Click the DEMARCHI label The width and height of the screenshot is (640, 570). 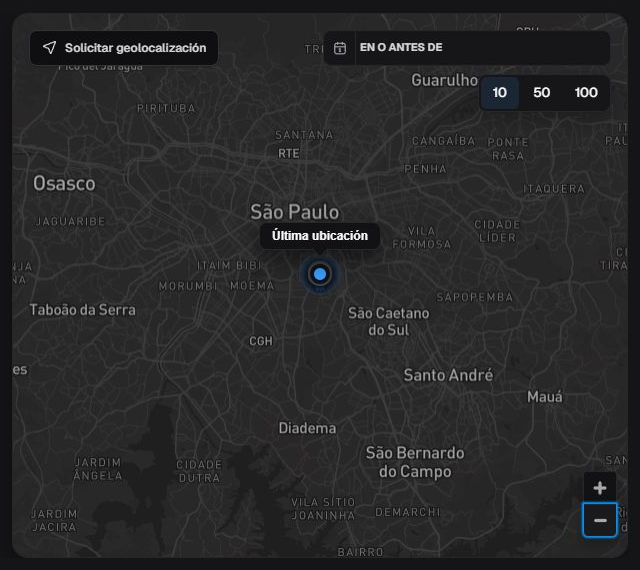408,512
